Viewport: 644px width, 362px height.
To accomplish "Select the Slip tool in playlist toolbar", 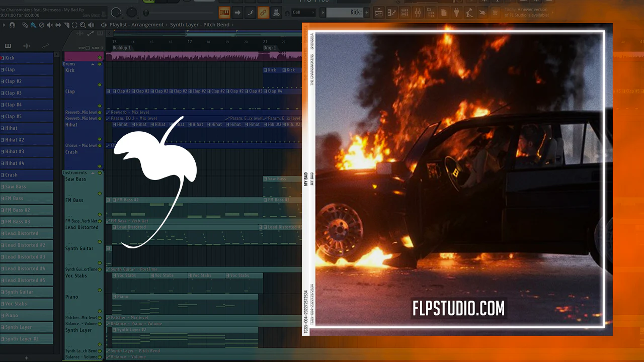I will click(x=58, y=25).
